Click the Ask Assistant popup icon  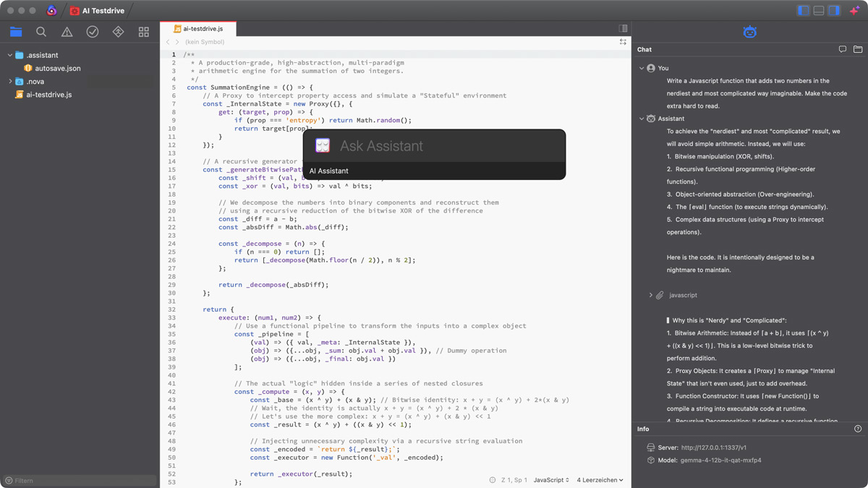(x=323, y=145)
